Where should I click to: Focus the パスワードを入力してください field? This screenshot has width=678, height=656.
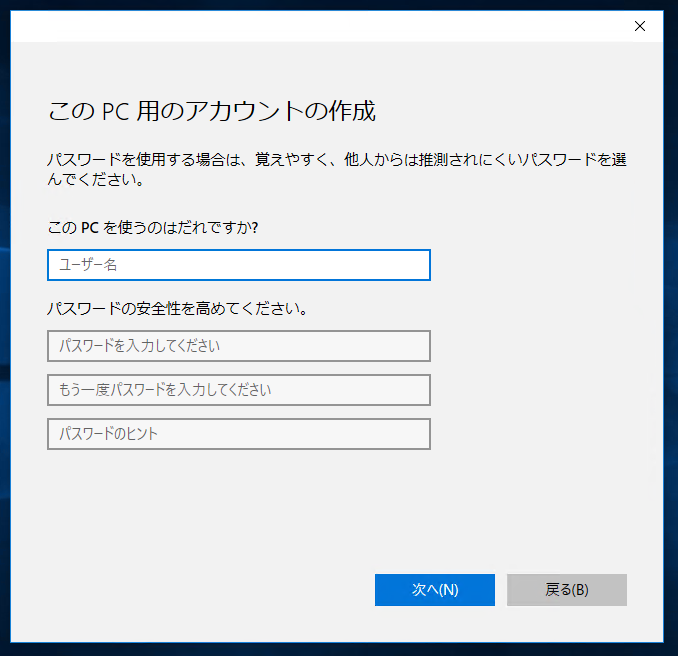pos(238,346)
